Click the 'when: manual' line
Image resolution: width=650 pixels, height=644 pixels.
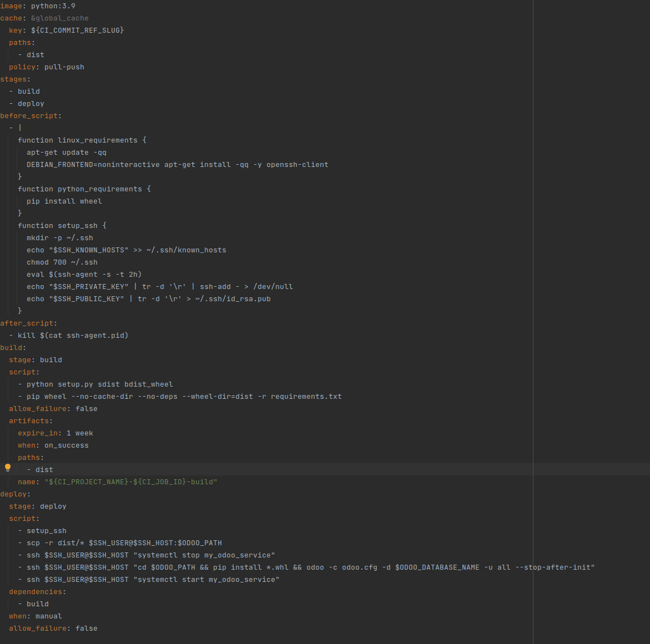36,616
